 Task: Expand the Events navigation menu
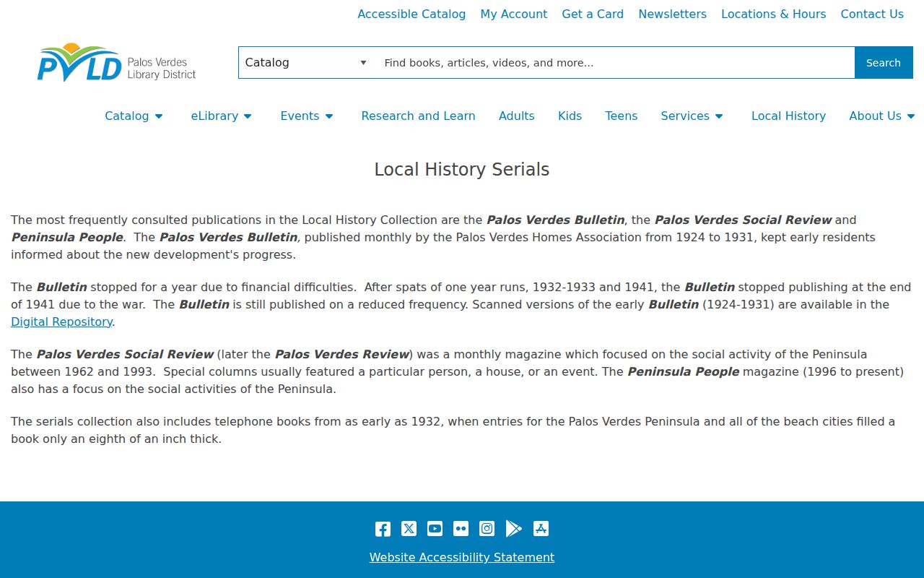pos(307,116)
